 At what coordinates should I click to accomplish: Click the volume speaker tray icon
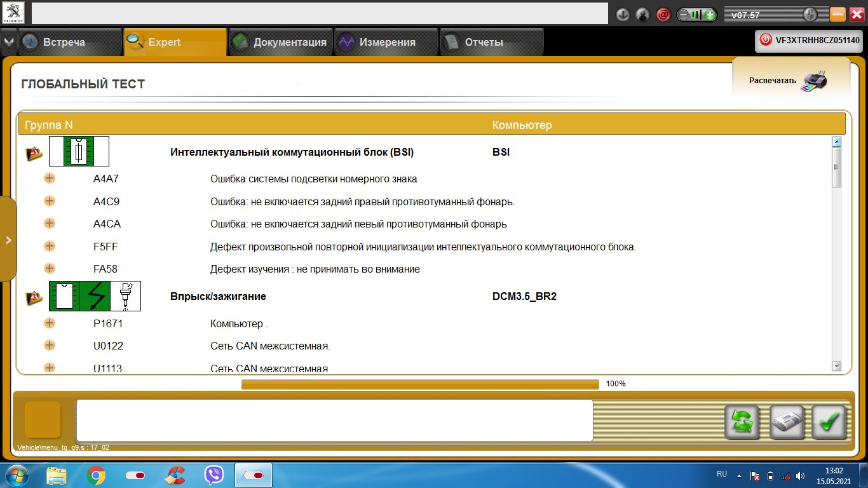pos(800,475)
